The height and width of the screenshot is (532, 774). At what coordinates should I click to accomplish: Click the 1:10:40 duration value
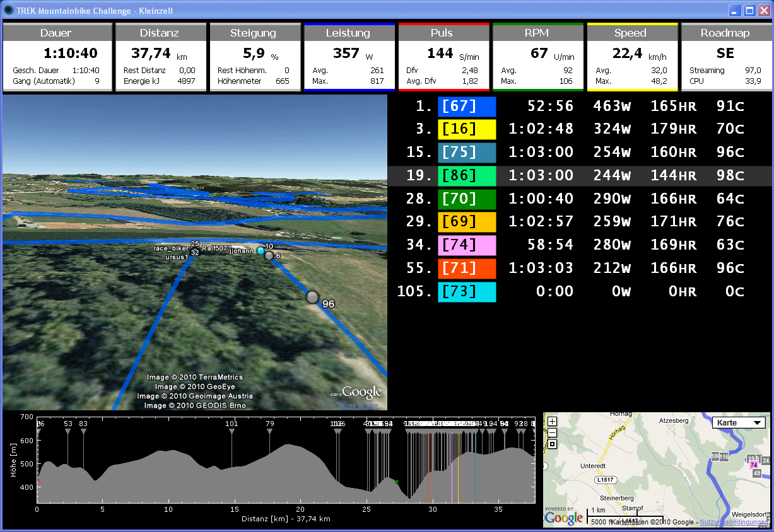click(70, 54)
